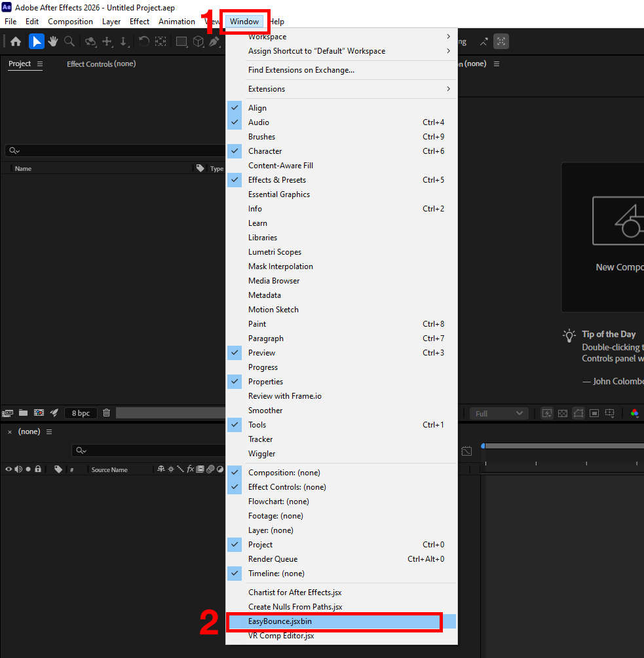This screenshot has width=644, height=658.
Task: Open Project panel hamburger menu
Action: 40,64
